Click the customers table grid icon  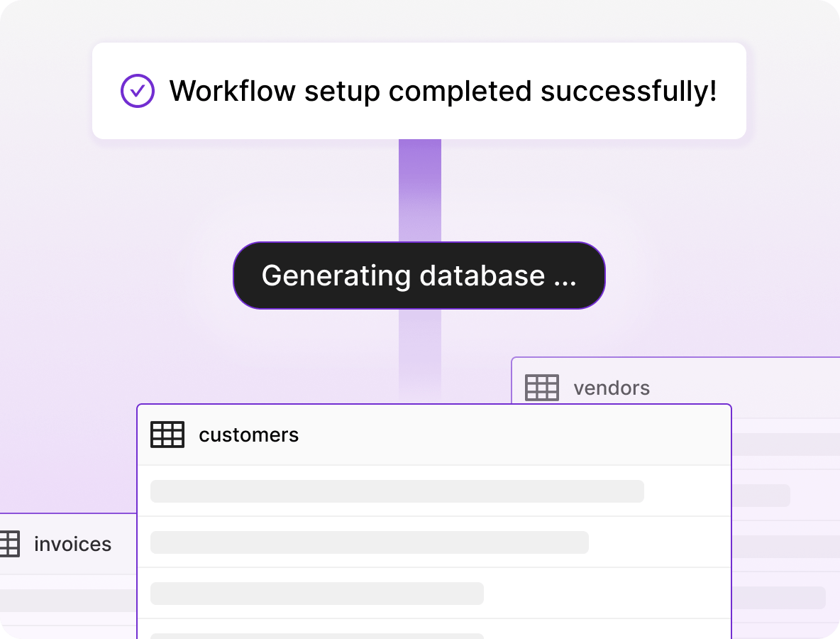(167, 435)
